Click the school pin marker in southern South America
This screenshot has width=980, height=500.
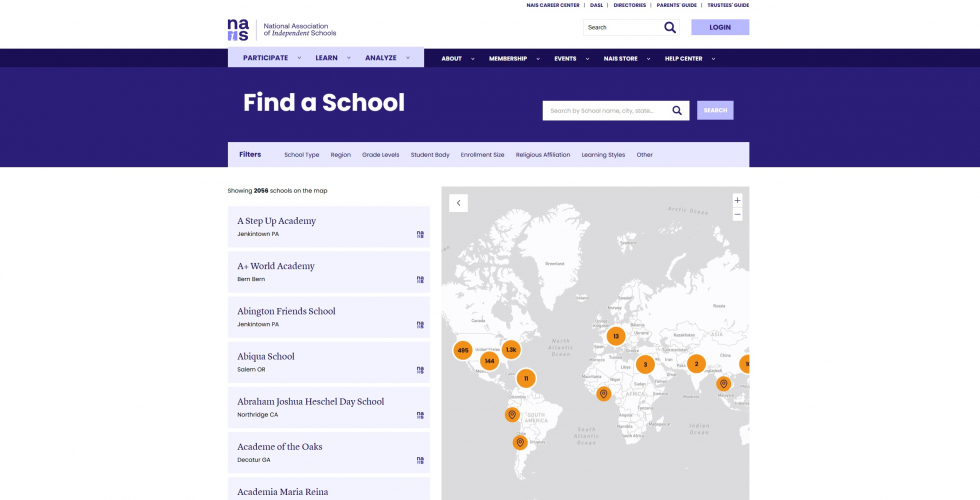pos(519,442)
